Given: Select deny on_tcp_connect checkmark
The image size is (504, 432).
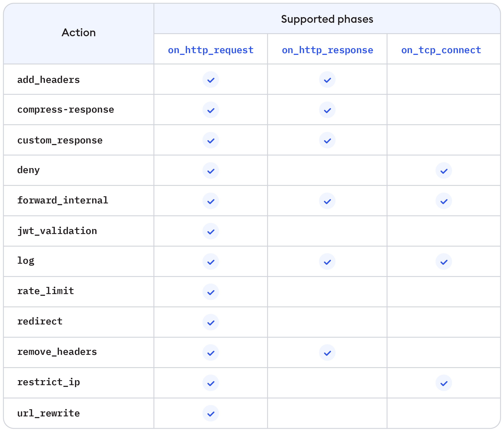Looking at the screenshot, I should click(444, 171).
